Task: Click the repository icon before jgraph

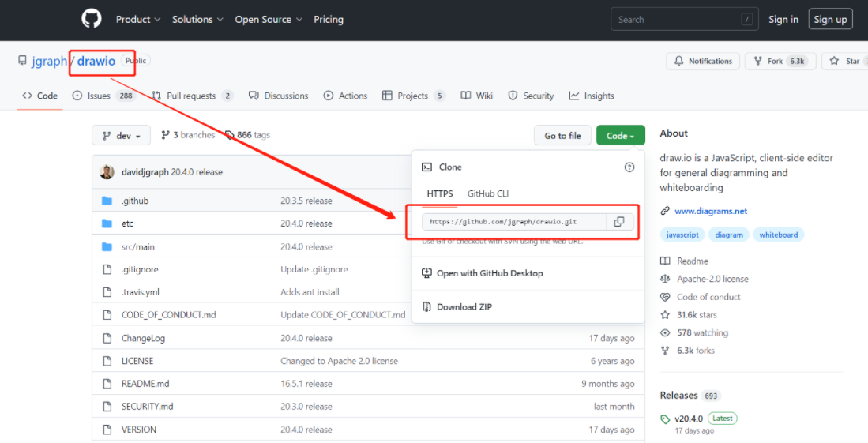Action: pos(22,60)
